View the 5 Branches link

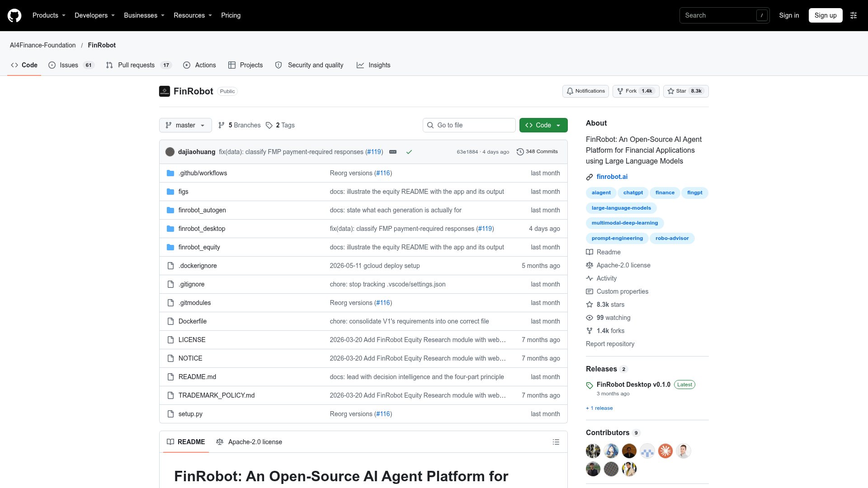pyautogui.click(x=239, y=125)
